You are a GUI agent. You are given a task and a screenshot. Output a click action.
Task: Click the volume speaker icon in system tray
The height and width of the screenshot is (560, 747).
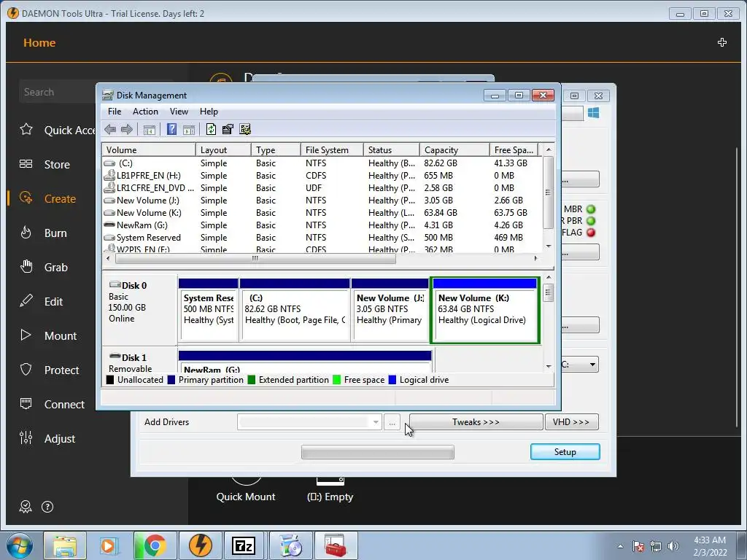point(673,546)
